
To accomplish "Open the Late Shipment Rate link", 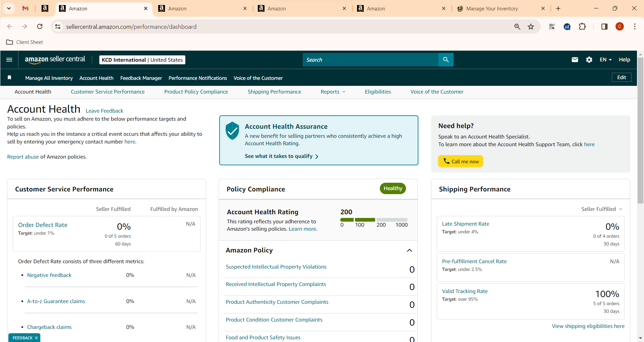I will coord(465,224).
